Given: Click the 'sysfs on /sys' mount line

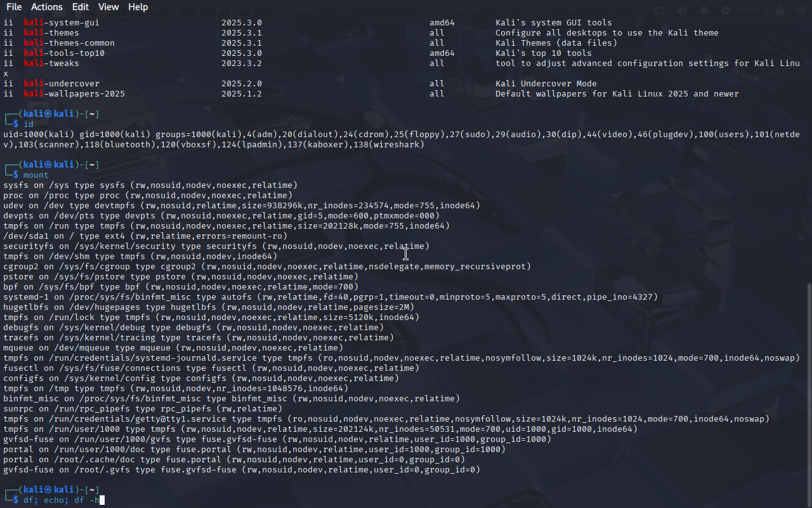Looking at the screenshot, I should tap(150, 185).
